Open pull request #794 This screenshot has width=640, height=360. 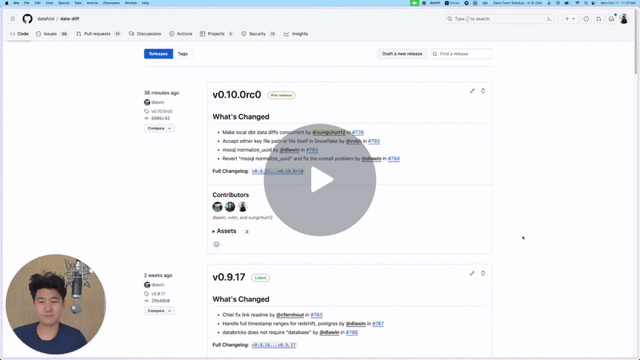point(394,159)
